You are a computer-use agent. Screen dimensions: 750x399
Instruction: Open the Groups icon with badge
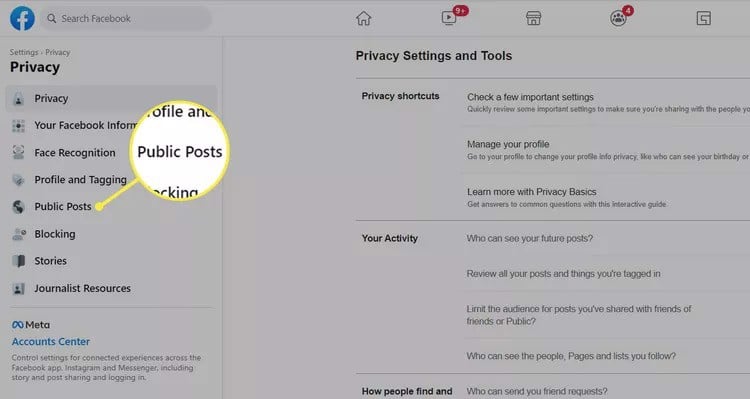[618, 18]
